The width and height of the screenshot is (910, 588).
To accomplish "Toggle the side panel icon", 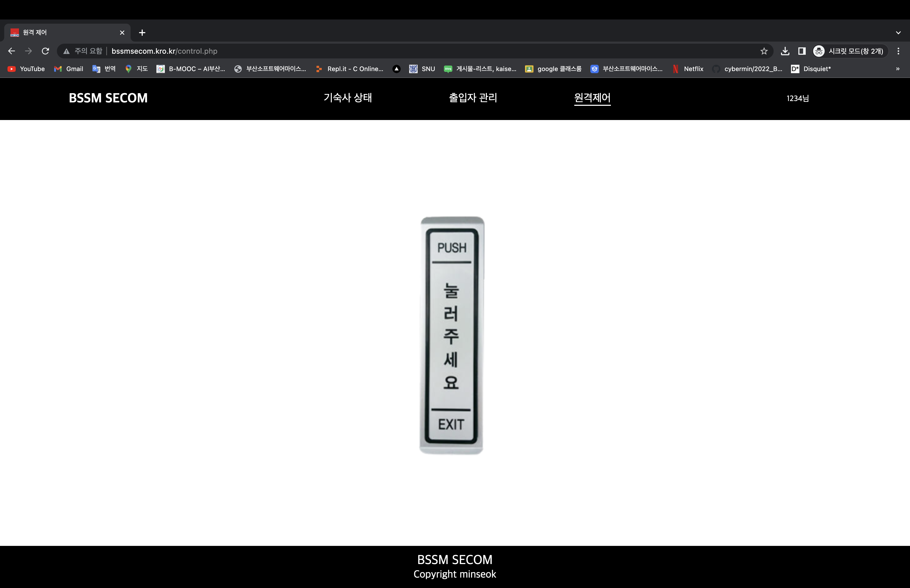I will pyautogui.click(x=802, y=51).
